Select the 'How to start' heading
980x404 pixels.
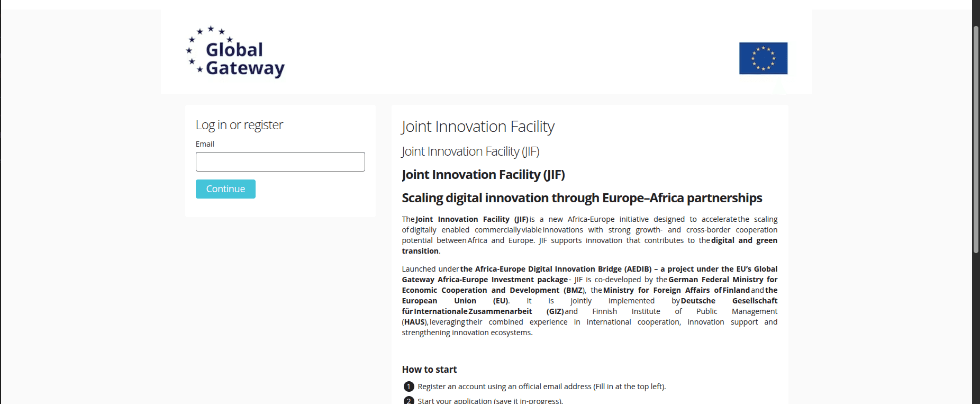(x=429, y=369)
